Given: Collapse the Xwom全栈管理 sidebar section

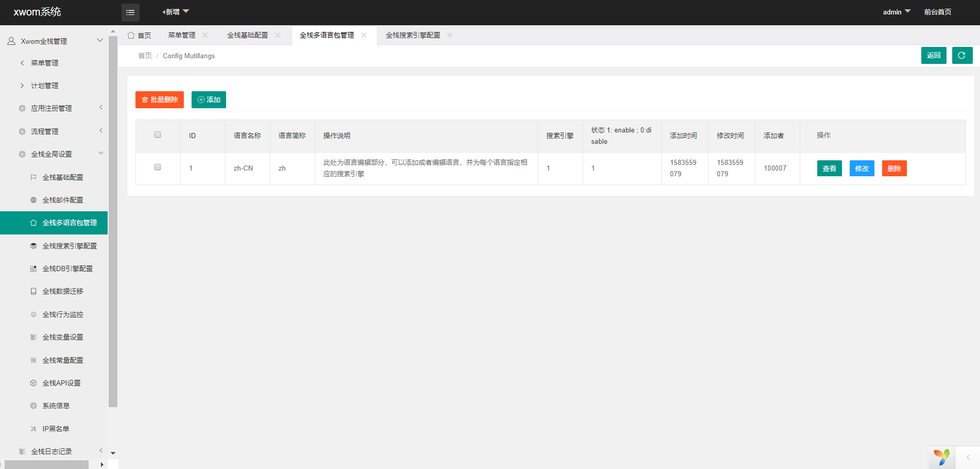Looking at the screenshot, I should coord(100,41).
